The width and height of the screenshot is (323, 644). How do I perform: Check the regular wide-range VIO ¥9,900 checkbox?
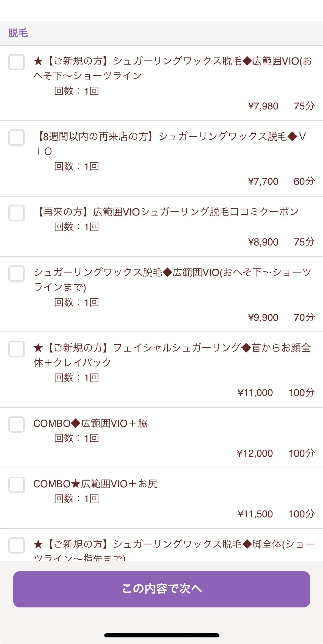pos(16,273)
